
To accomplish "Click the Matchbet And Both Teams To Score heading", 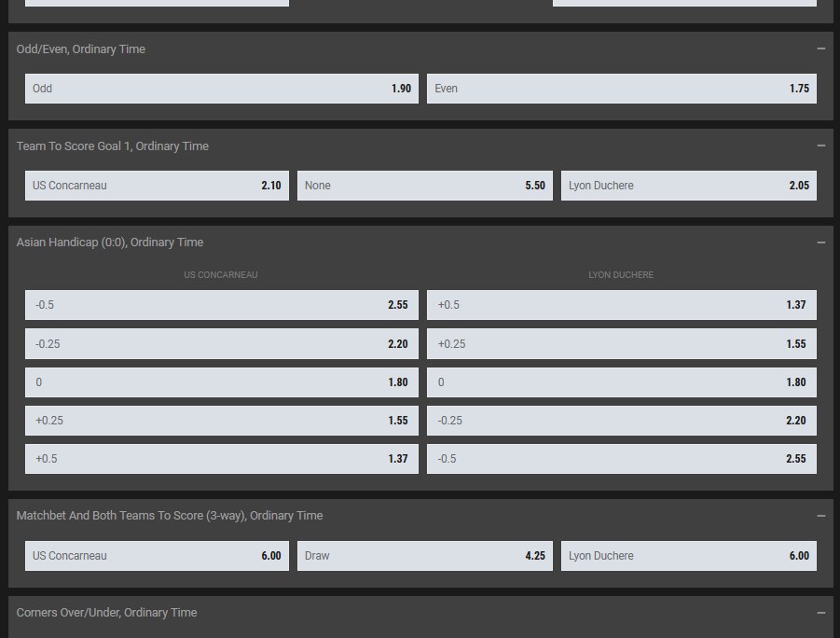I will (170, 516).
